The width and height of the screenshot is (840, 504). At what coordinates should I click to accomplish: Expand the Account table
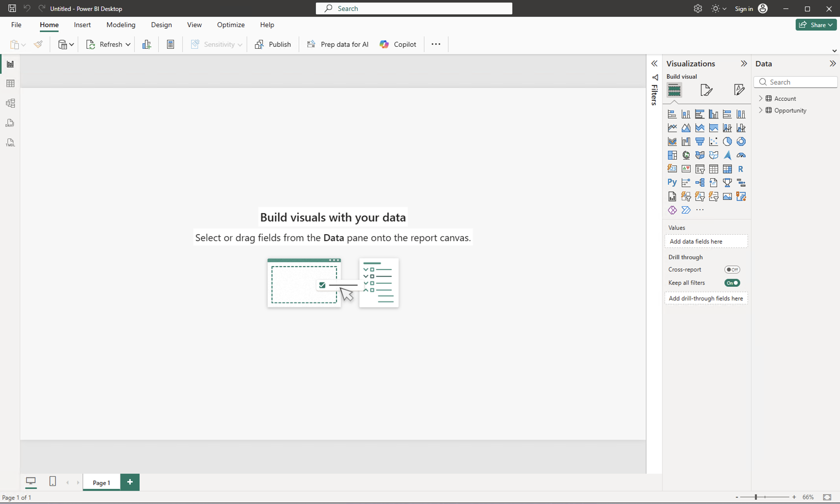point(760,98)
